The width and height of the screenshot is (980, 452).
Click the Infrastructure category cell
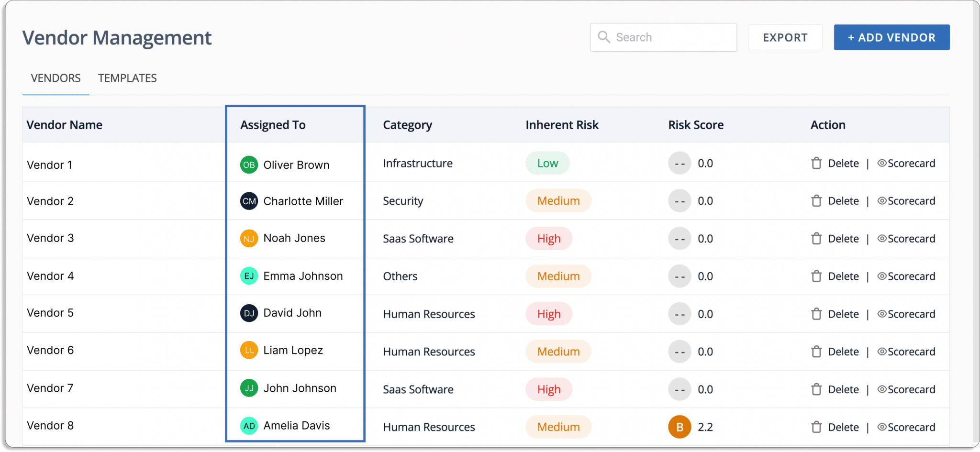coord(418,163)
